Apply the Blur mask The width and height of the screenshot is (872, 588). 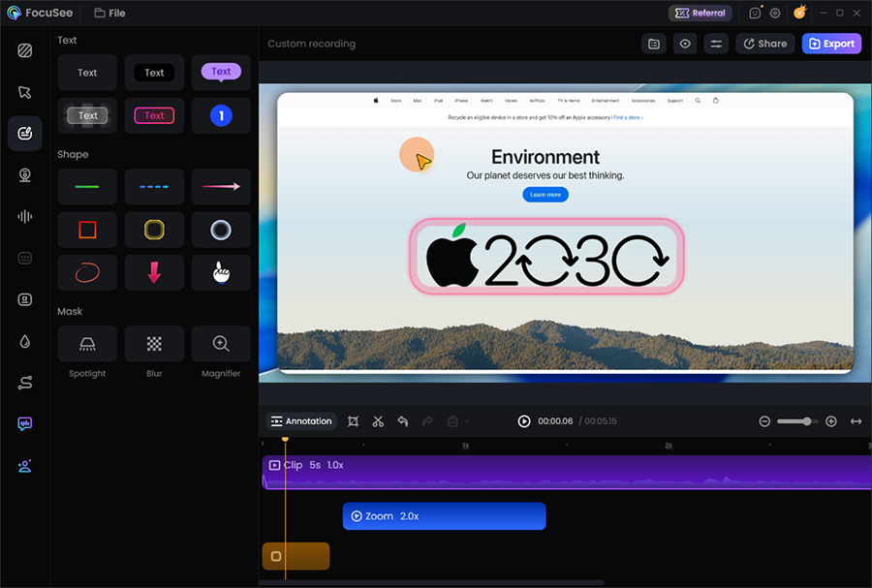pos(154,344)
